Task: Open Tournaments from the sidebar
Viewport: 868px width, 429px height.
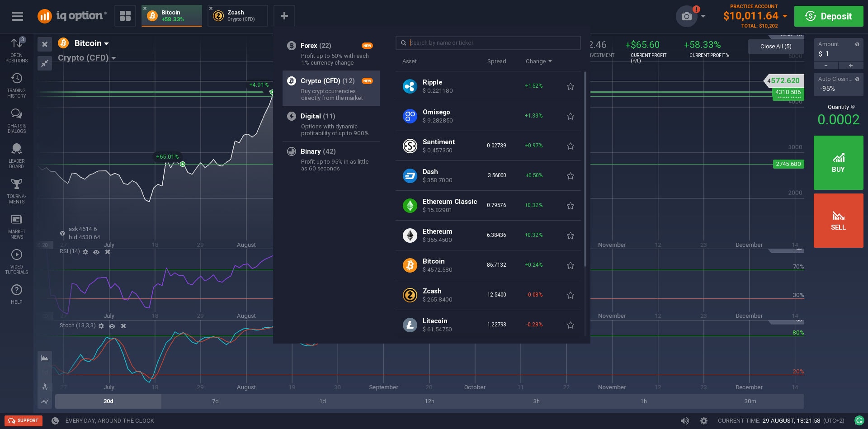Action: 17,191
